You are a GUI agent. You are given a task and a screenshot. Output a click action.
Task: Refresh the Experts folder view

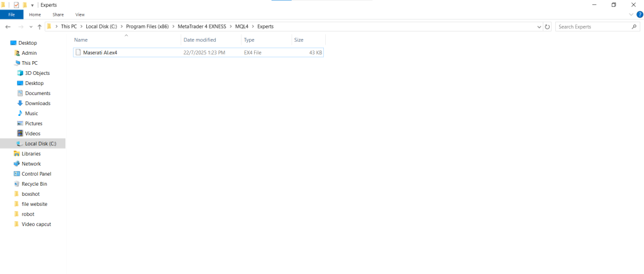547,27
